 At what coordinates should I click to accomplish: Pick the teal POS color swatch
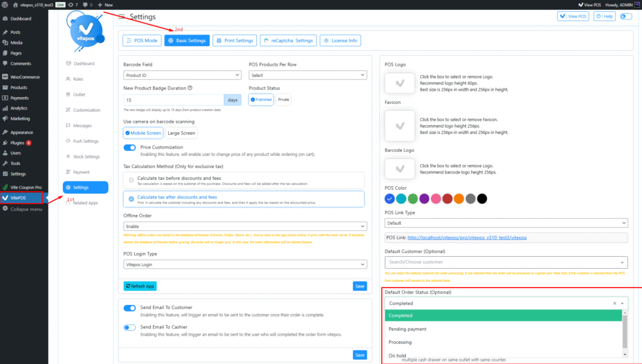click(x=401, y=199)
